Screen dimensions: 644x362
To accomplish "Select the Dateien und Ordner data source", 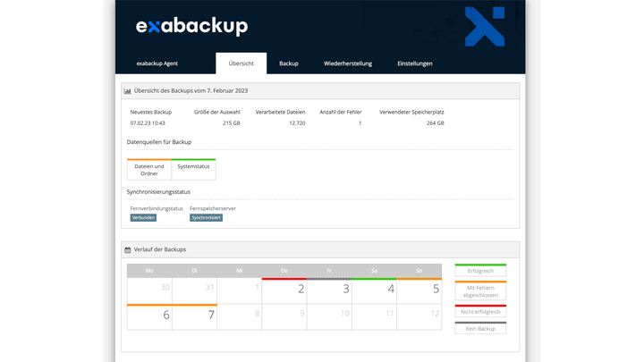I will tap(149, 170).
